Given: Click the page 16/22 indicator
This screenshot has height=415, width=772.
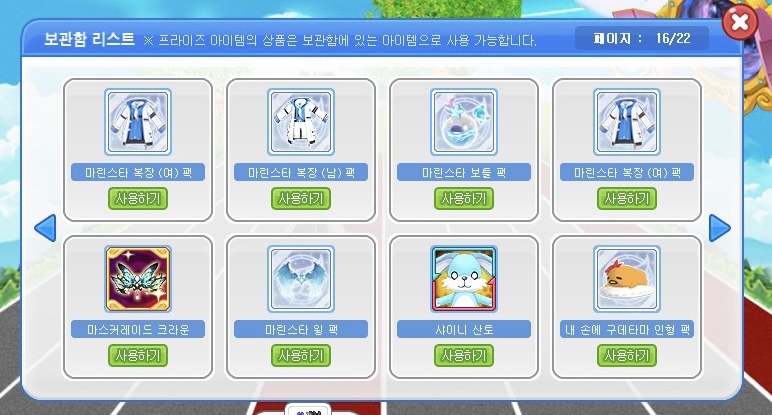Looking at the screenshot, I should [642, 38].
